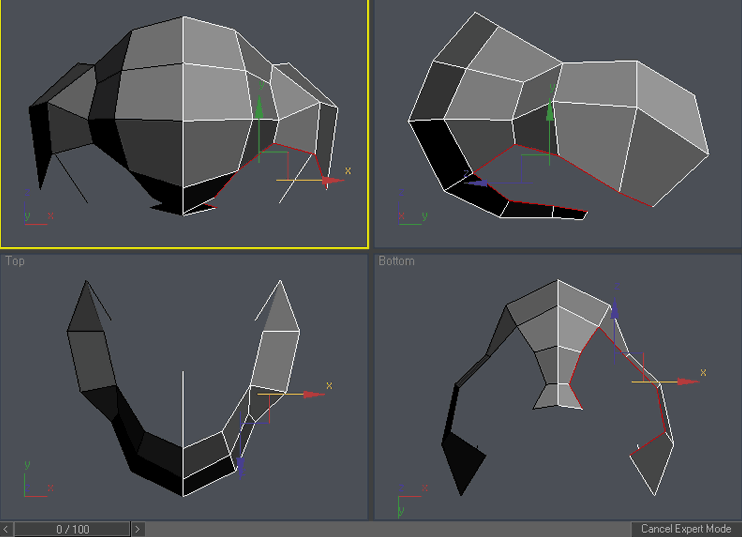Viewport: 742px width, 537px height.
Task: Open the Top viewport label menu
Action: (x=15, y=261)
